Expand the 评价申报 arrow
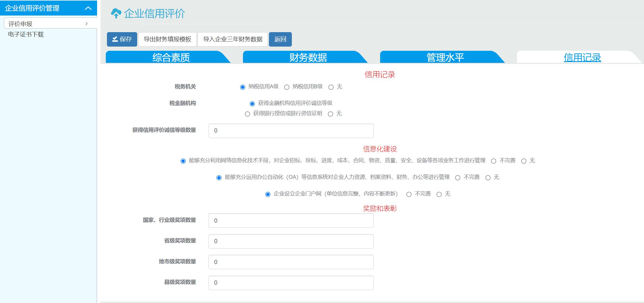This screenshot has height=303, width=644. (86, 24)
